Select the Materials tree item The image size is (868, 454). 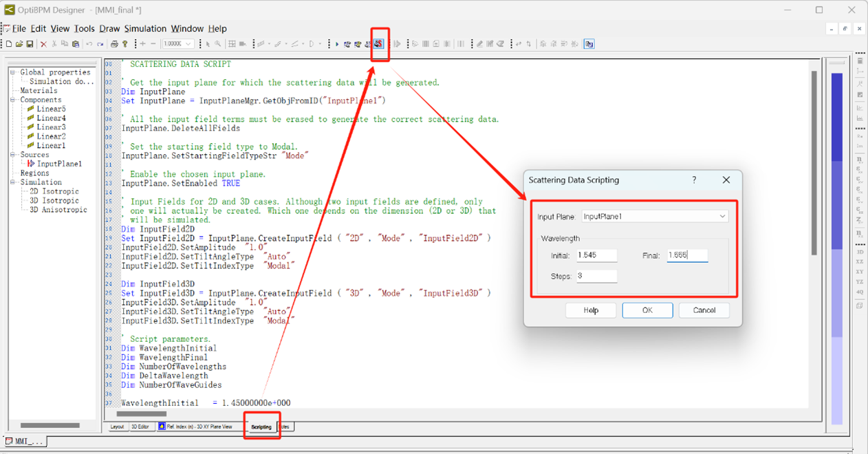coord(39,91)
